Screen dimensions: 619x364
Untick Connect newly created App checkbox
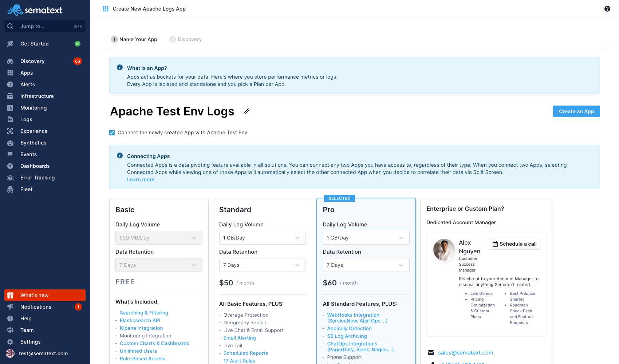pos(112,133)
